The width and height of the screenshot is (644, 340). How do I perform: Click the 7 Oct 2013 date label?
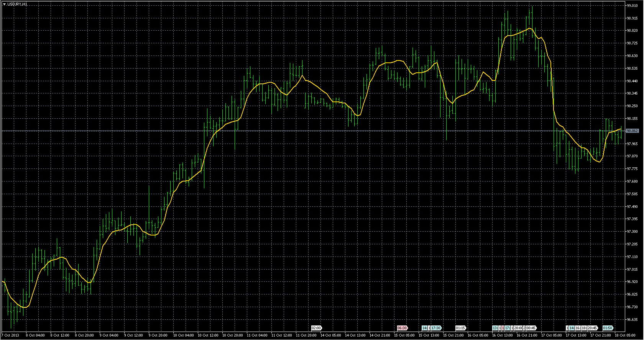click(10, 335)
